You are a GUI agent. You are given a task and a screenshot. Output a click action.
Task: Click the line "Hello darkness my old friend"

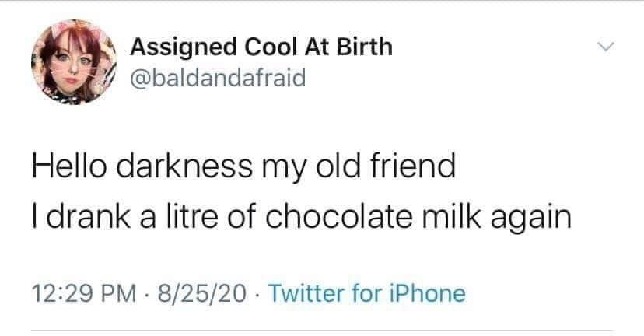[242, 167]
